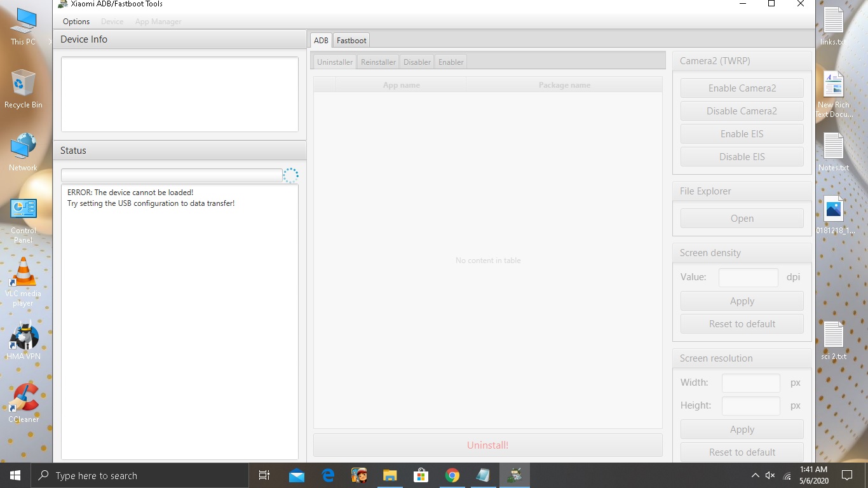Click the screen density Value field

coord(748,277)
